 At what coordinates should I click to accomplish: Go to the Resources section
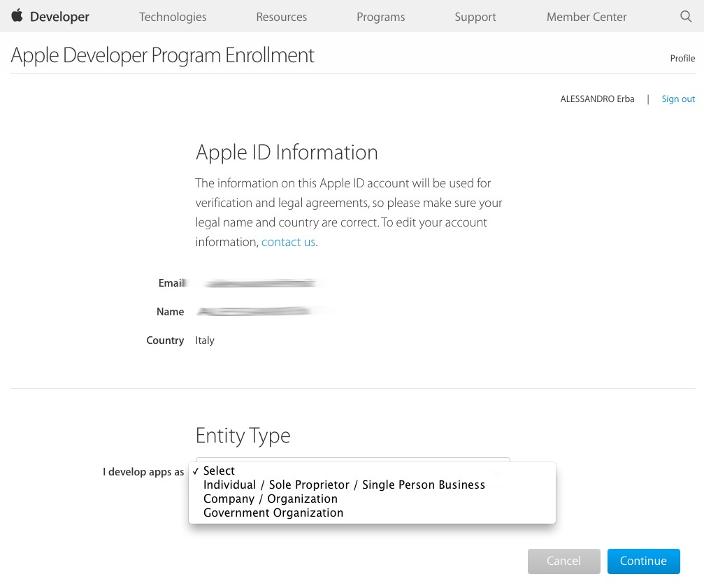tap(282, 17)
